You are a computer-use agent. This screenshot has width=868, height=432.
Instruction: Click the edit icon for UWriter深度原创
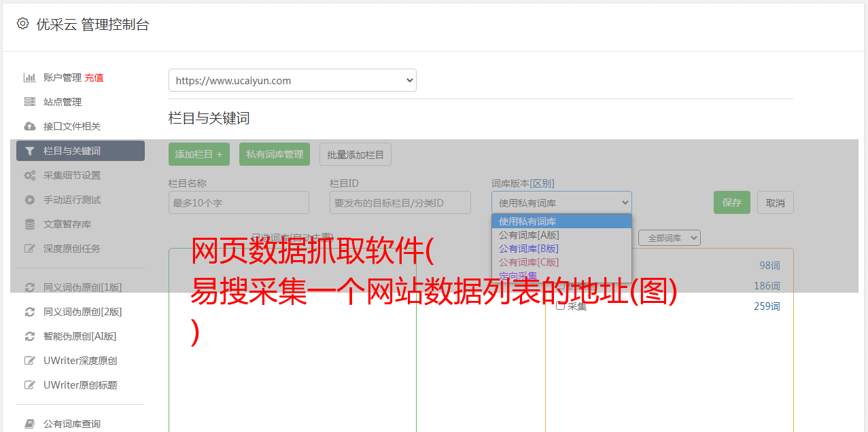pyautogui.click(x=30, y=361)
